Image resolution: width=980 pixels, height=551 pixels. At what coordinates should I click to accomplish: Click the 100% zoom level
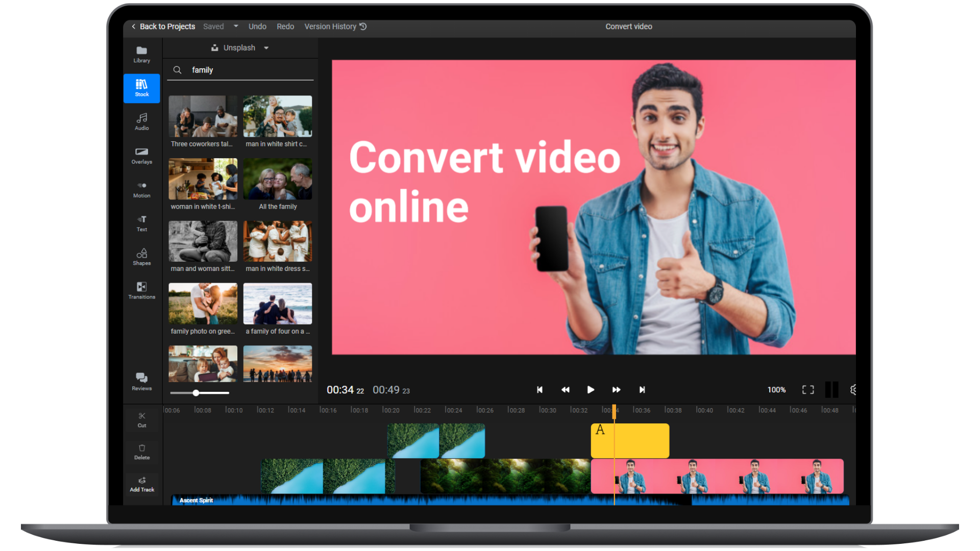click(x=776, y=390)
